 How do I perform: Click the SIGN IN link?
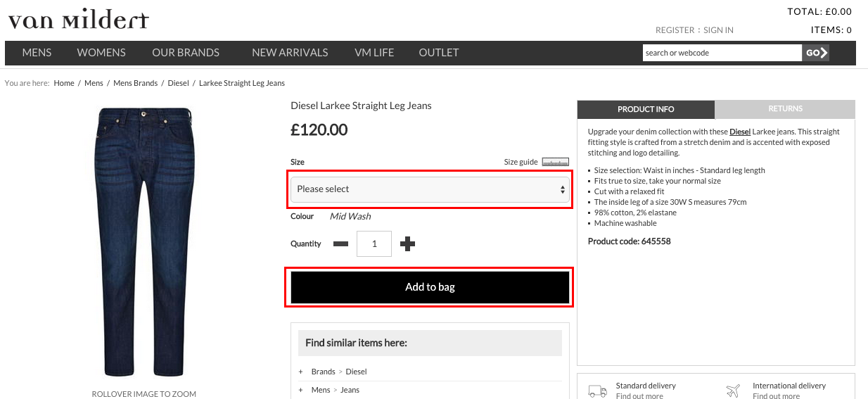point(718,30)
